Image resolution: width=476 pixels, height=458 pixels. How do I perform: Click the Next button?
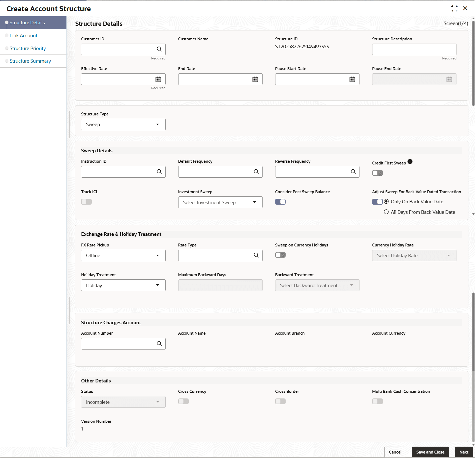click(x=464, y=452)
